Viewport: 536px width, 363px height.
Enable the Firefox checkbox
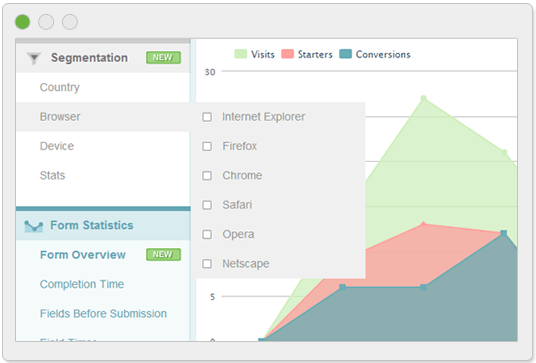click(x=207, y=146)
